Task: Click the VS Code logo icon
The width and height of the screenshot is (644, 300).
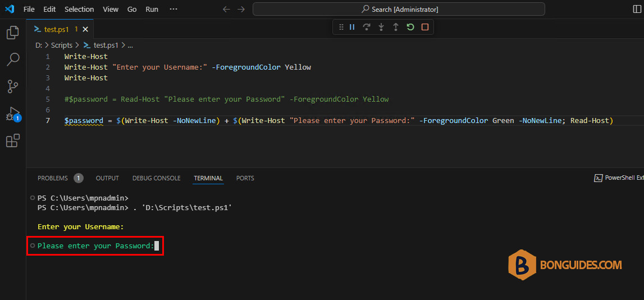Action: [x=10, y=9]
